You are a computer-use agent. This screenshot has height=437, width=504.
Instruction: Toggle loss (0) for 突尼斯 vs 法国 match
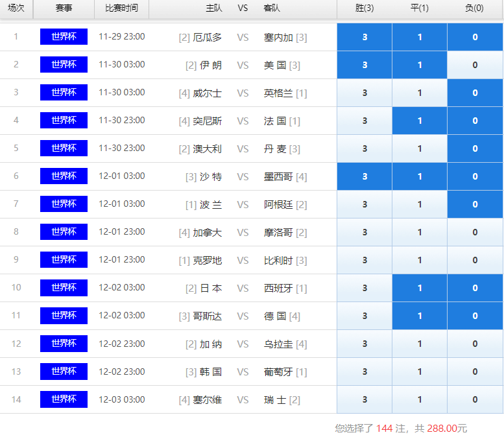pyautogui.click(x=475, y=121)
